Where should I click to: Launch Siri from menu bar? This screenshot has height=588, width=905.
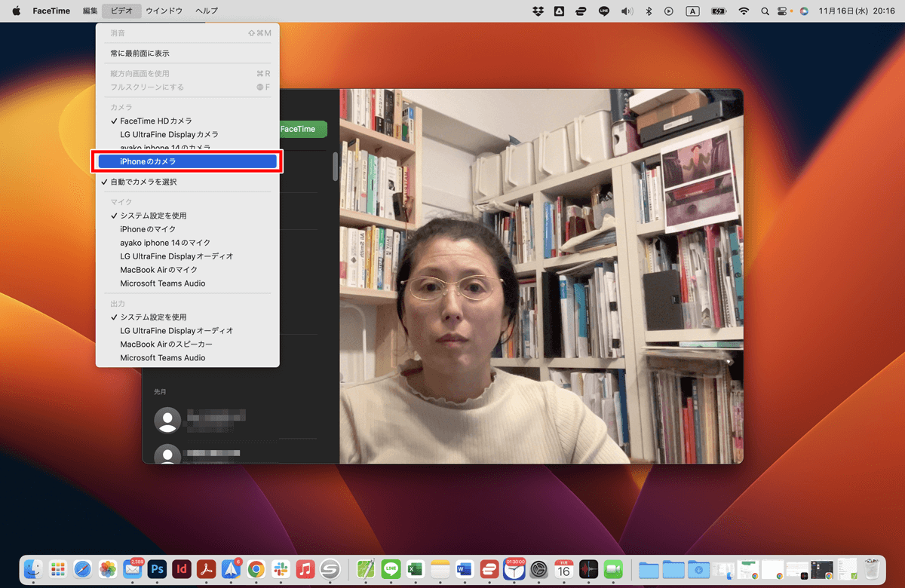tap(804, 11)
